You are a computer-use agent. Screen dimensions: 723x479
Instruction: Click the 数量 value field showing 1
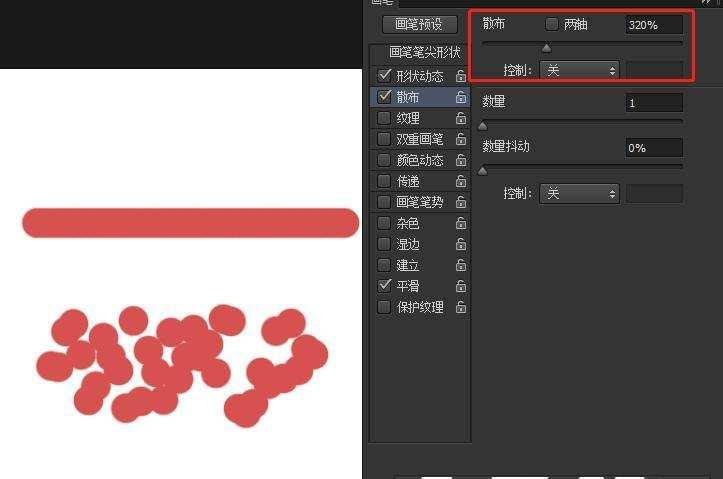[x=654, y=103]
